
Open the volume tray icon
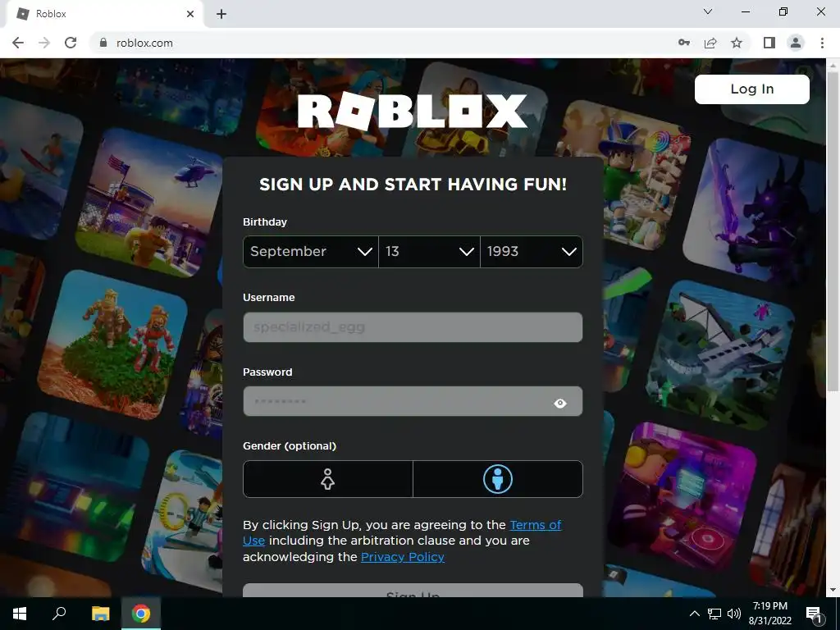pyautogui.click(x=734, y=614)
